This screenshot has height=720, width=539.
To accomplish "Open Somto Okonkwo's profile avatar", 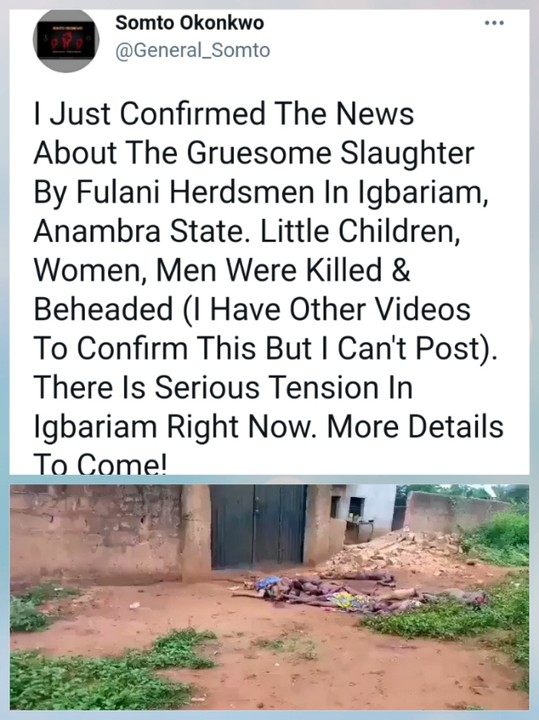I will pyautogui.click(x=66, y=40).
